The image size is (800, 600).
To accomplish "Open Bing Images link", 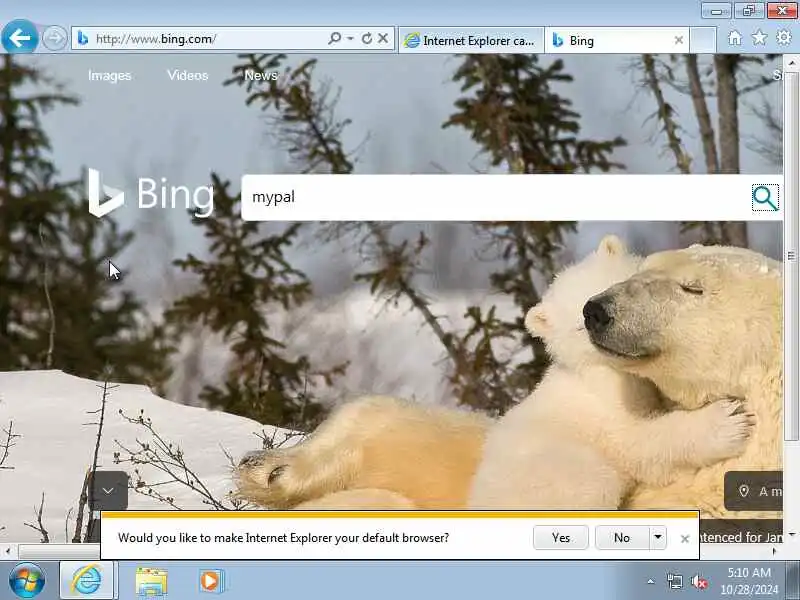I will click(x=110, y=76).
